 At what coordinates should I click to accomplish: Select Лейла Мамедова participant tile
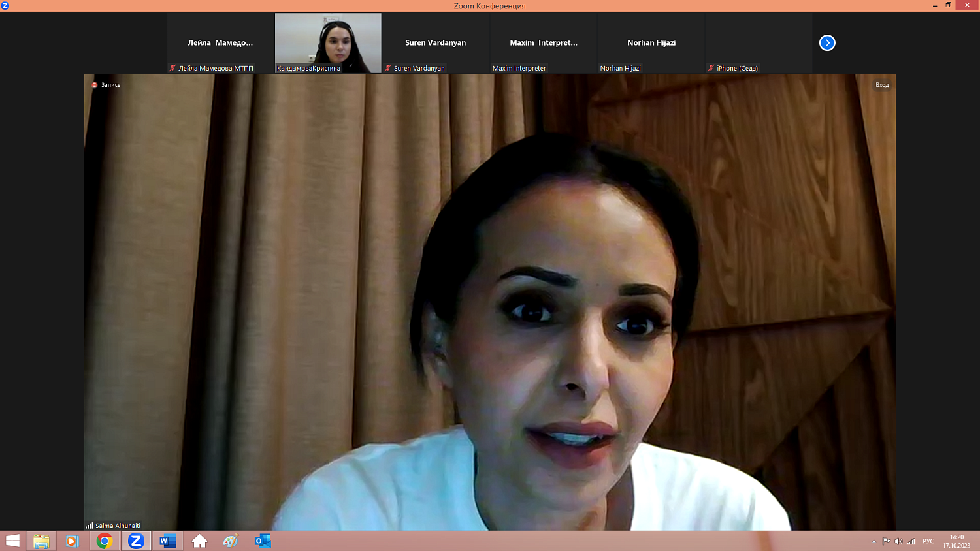tap(220, 43)
